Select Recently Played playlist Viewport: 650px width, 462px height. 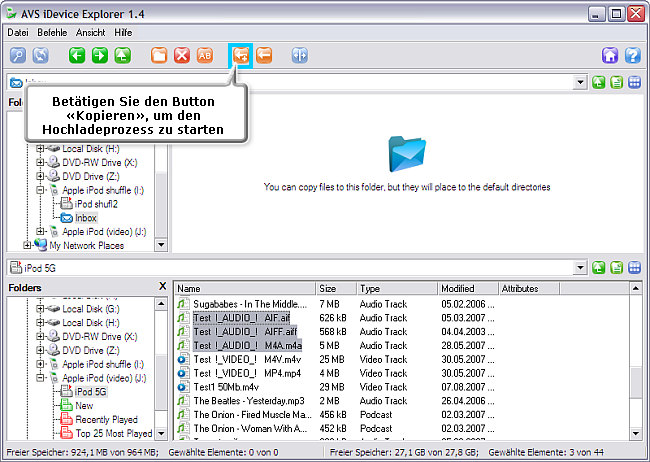[106, 419]
